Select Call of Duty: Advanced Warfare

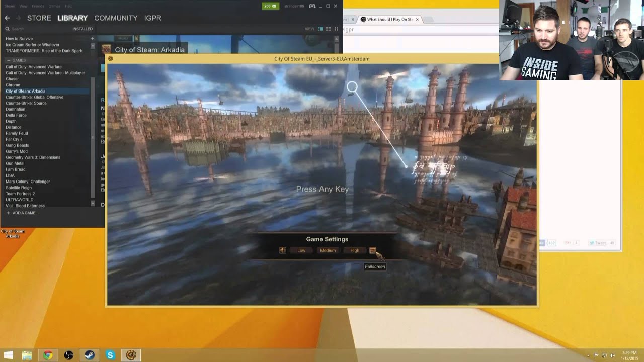coord(34,67)
